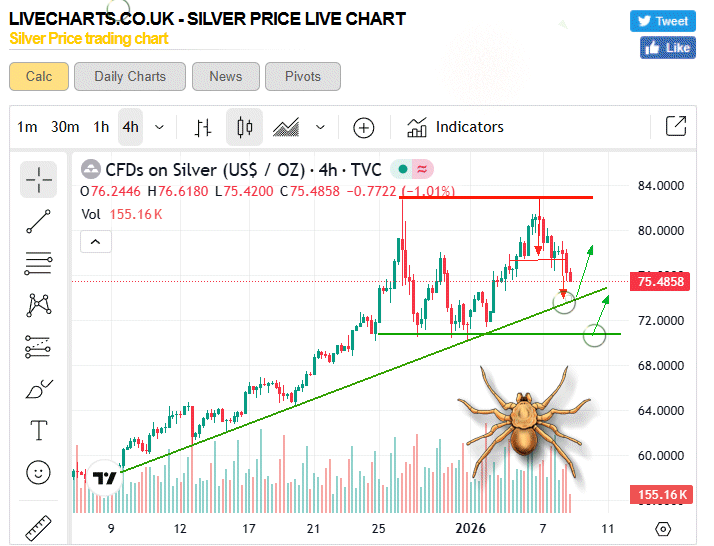Expand the time interval dropdown
Screen dimensions: 714x546
[x=160, y=127]
